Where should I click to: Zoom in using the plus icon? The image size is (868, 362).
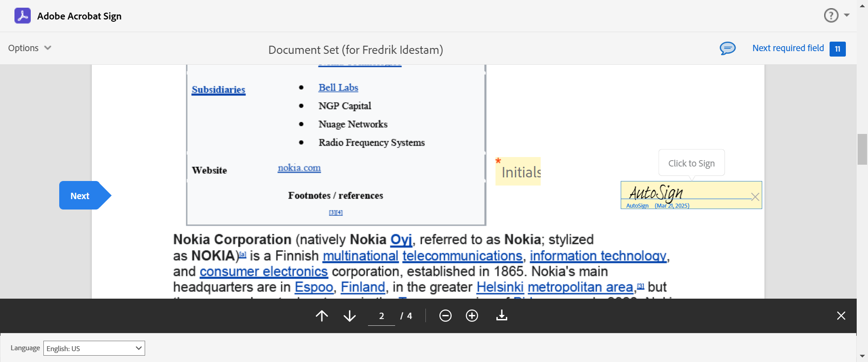click(x=472, y=316)
